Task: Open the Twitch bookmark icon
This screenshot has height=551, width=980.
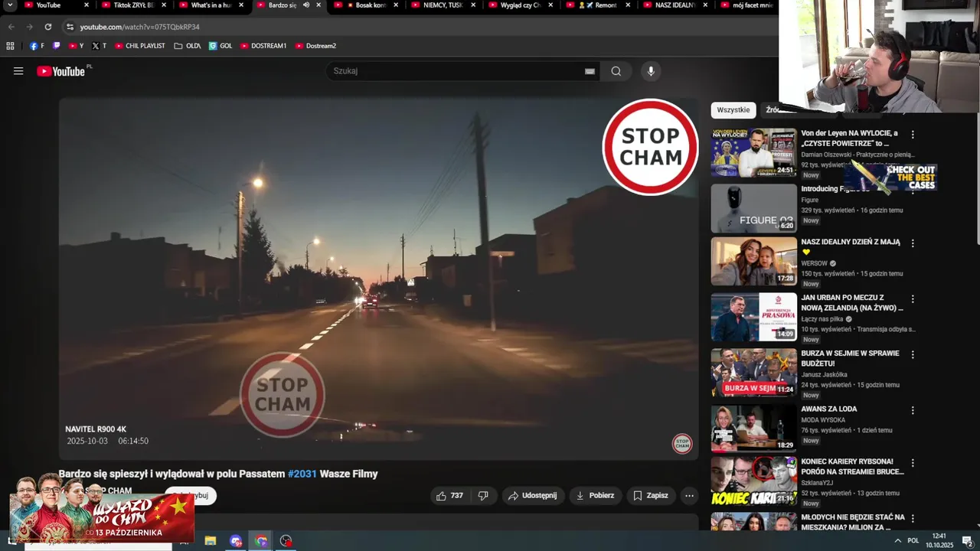Action: 56,46
